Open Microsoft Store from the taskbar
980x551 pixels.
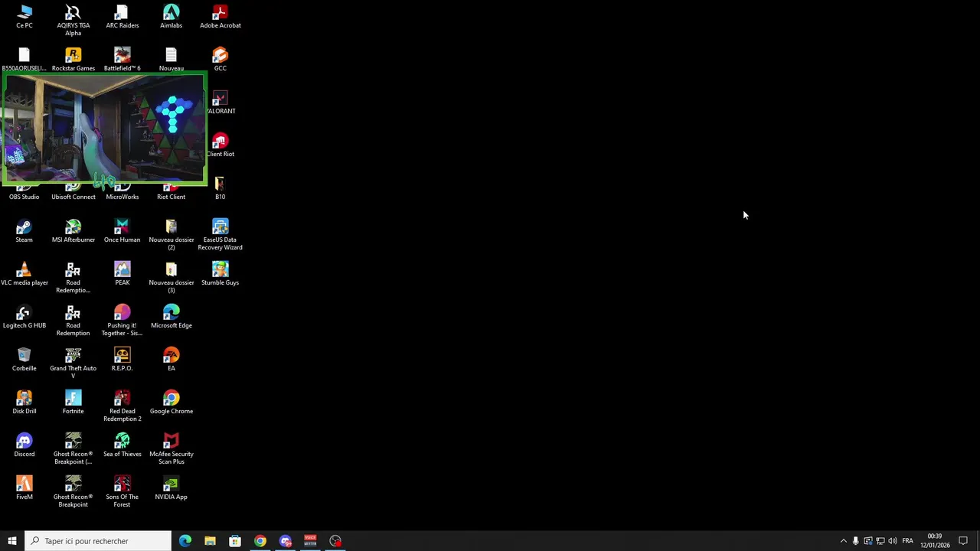click(235, 541)
